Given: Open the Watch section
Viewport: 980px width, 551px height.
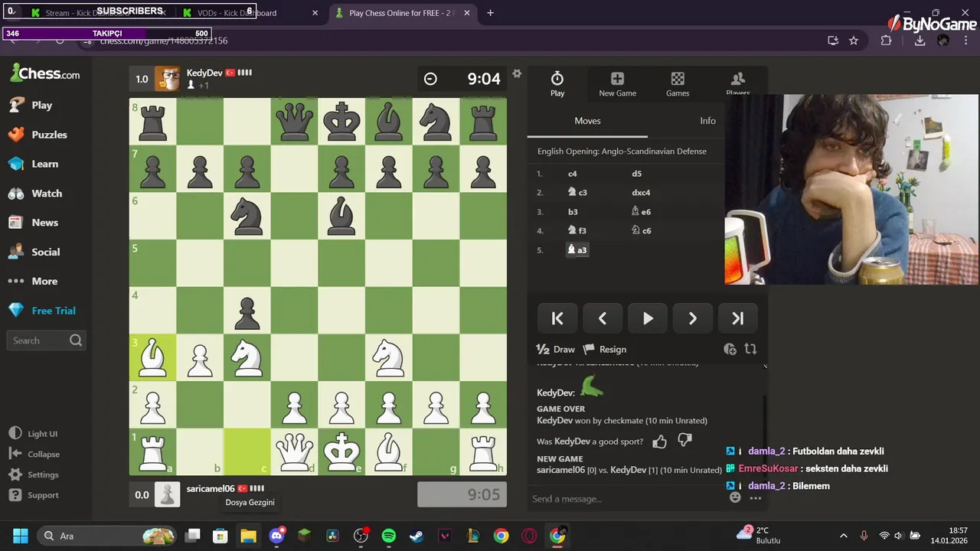Looking at the screenshot, I should (34, 194).
